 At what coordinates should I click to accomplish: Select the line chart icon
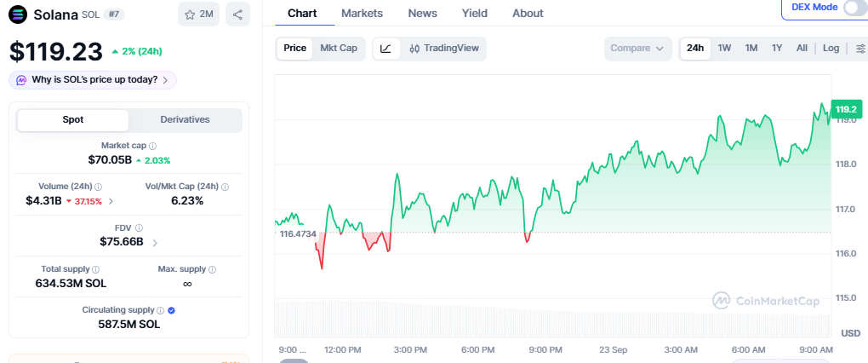(385, 49)
